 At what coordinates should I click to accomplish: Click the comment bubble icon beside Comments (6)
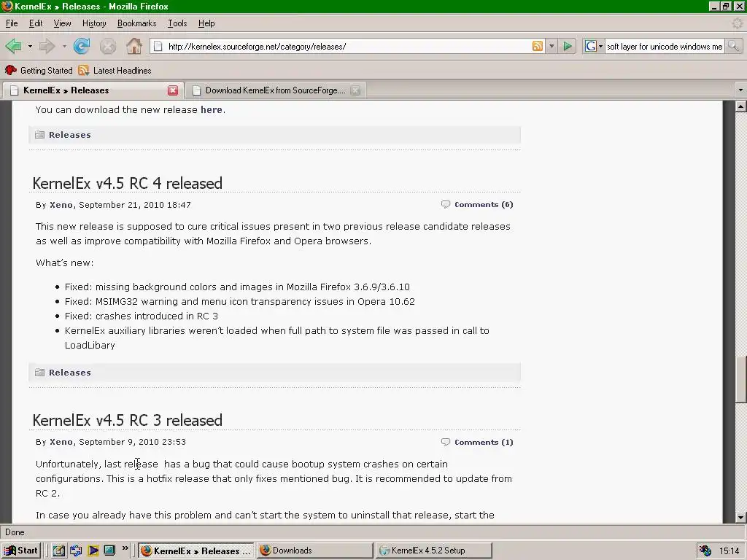446,204
